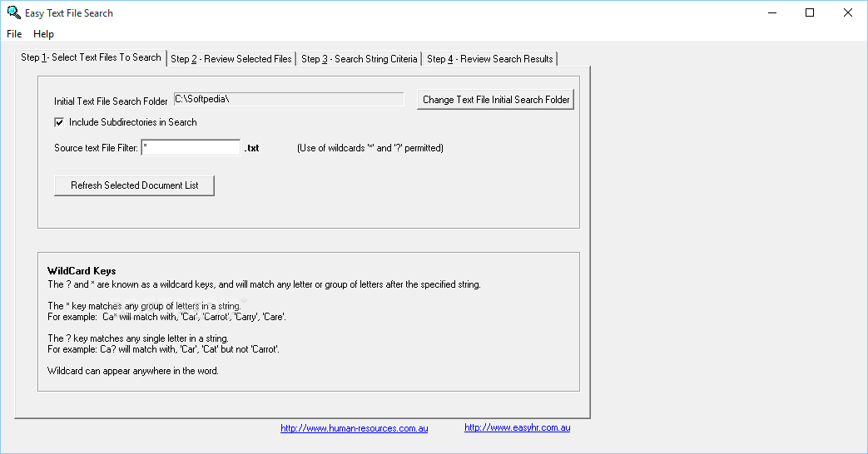This screenshot has height=454, width=868.
Task: Click the WildCard Keys heading text
Action: tap(82, 271)
